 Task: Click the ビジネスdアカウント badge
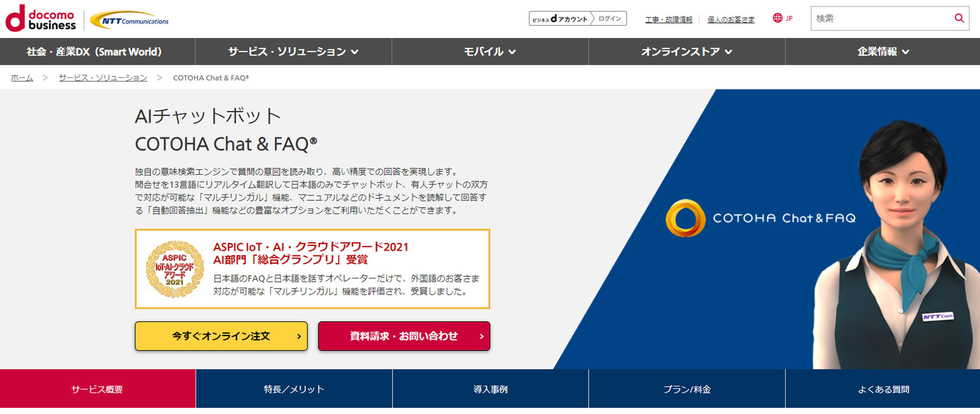pyautogui.click(x=560, y=19)
